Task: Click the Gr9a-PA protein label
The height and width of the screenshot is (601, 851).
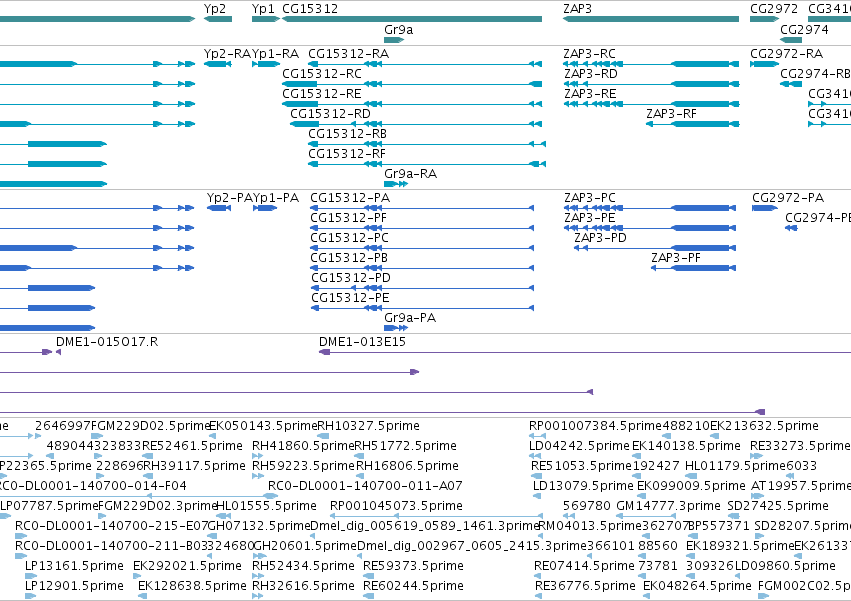Action: (410, 318)
